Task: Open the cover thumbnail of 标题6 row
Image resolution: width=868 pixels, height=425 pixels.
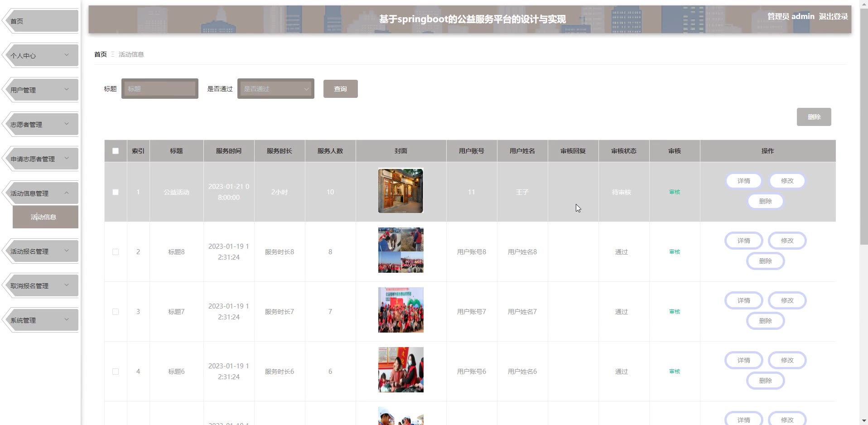Action: [x=401, y=370]
